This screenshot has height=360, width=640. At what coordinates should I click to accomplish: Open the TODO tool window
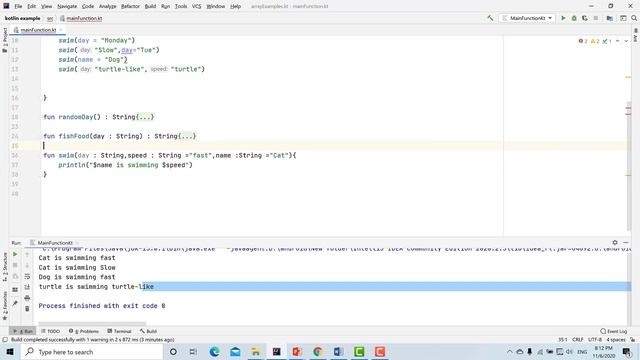point(51,331)
